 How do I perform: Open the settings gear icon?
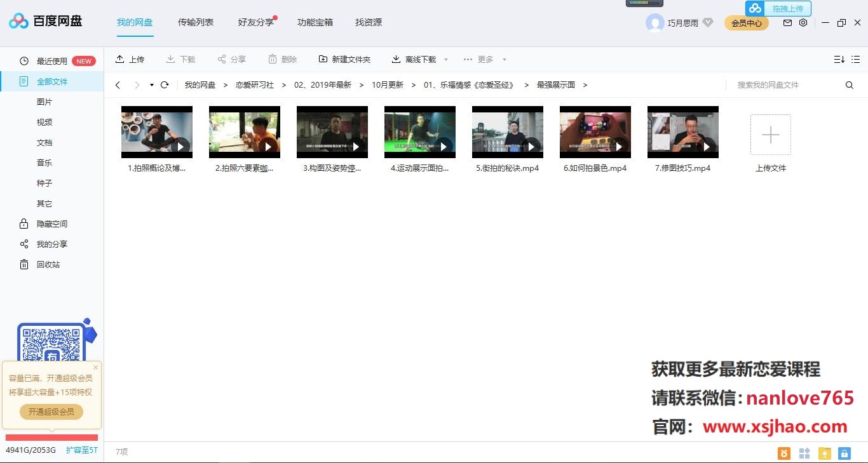click(x=803, y=23)
